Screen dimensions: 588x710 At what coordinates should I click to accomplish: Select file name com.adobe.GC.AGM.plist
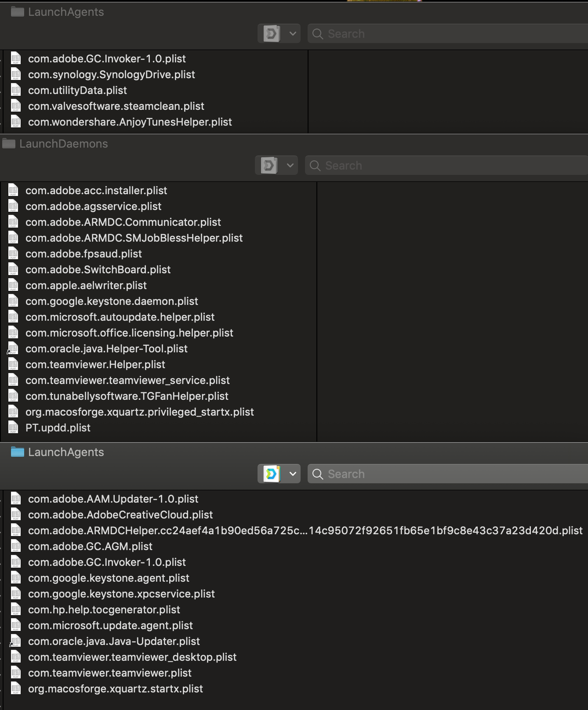point(90,546)
